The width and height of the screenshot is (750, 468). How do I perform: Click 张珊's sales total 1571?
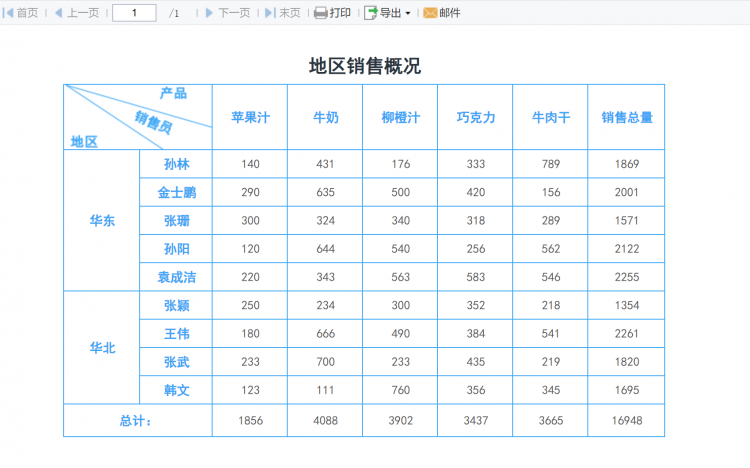pyautogui.click(x=627, y=221)
